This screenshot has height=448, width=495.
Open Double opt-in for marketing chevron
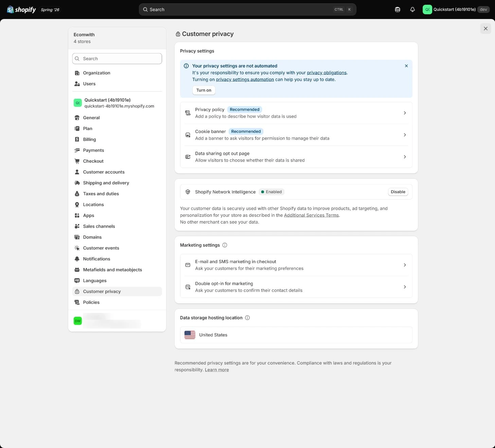[x=405, y=287]
